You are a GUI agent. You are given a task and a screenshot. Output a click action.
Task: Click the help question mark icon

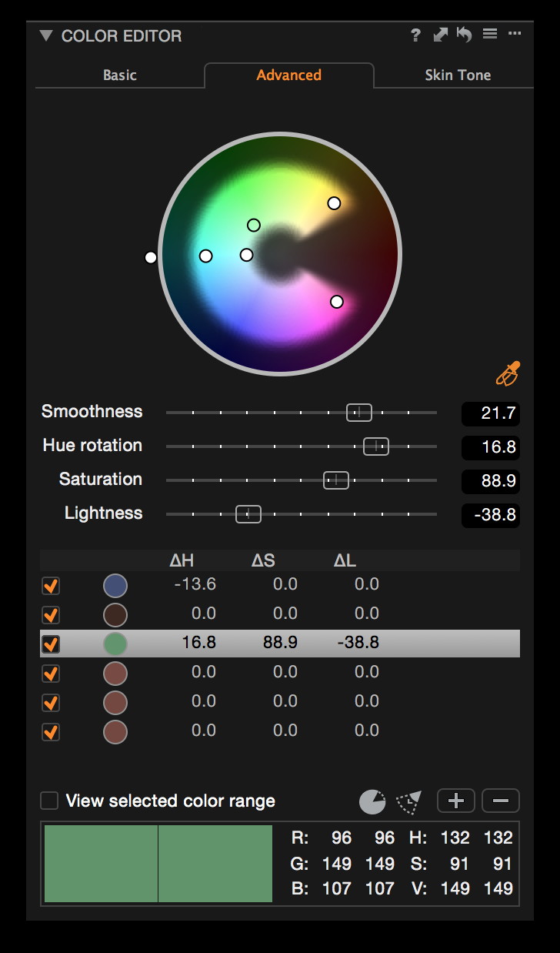point(415,35)
